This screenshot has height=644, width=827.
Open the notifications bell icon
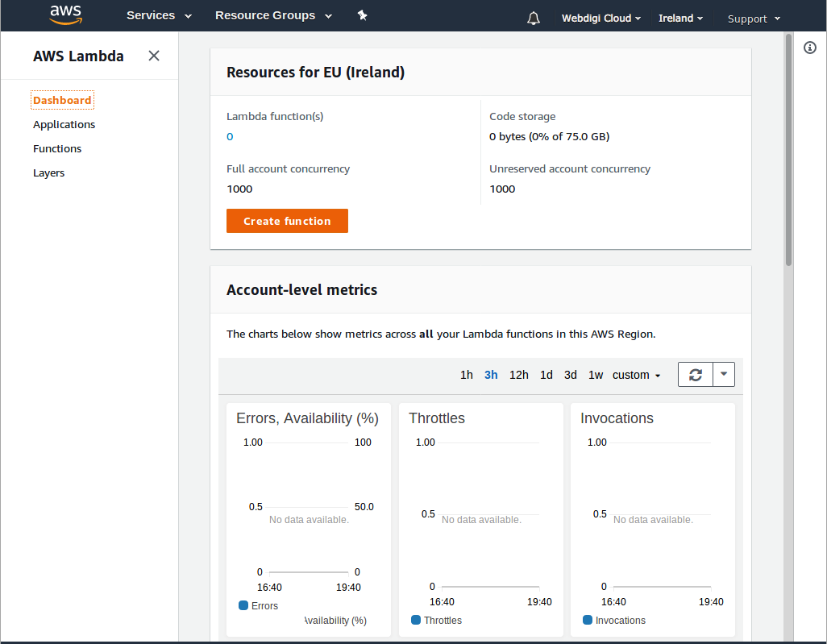pos(534,19)
